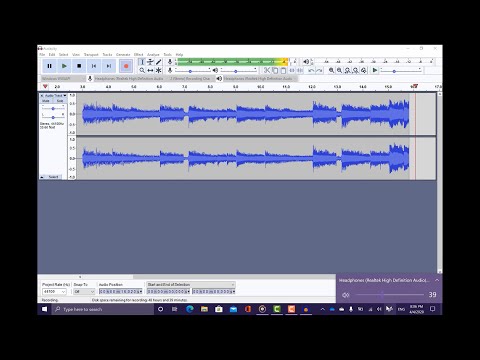Open the Start and End of Selection dropdown
Screen dimensions: 480x360
(x=191, y=285)
